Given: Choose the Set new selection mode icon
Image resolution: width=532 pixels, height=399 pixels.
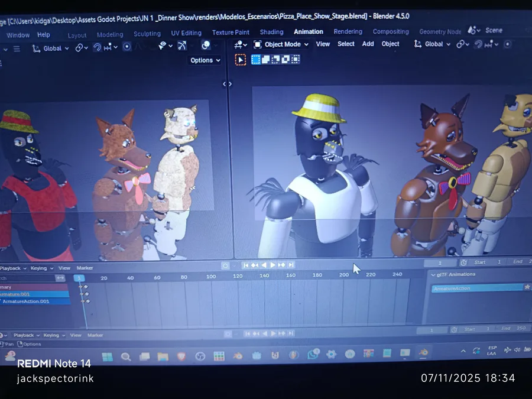Looking at the screenshot, I should [x=256, y=60].
